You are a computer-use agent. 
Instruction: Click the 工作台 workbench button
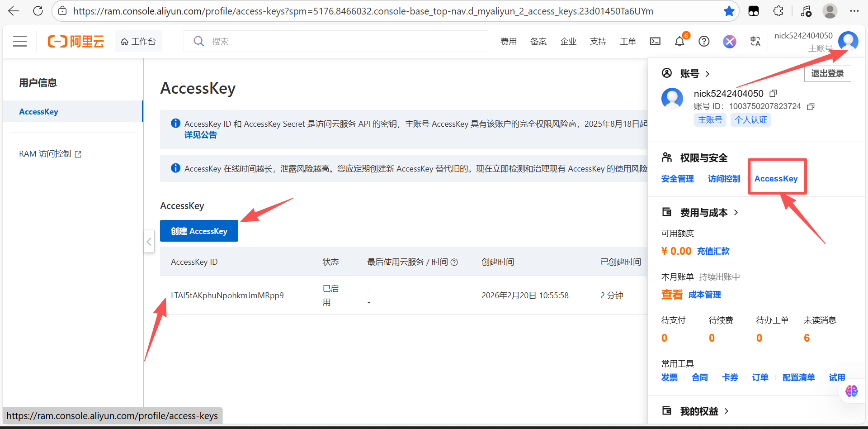pos(138,41)
